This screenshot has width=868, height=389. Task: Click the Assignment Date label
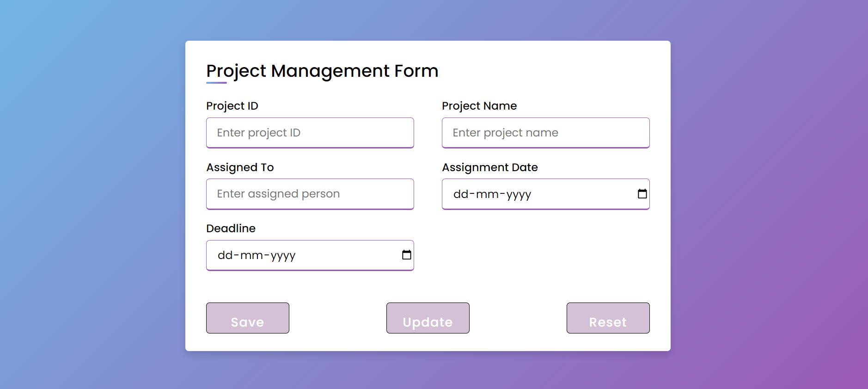(x=490, y=167)
